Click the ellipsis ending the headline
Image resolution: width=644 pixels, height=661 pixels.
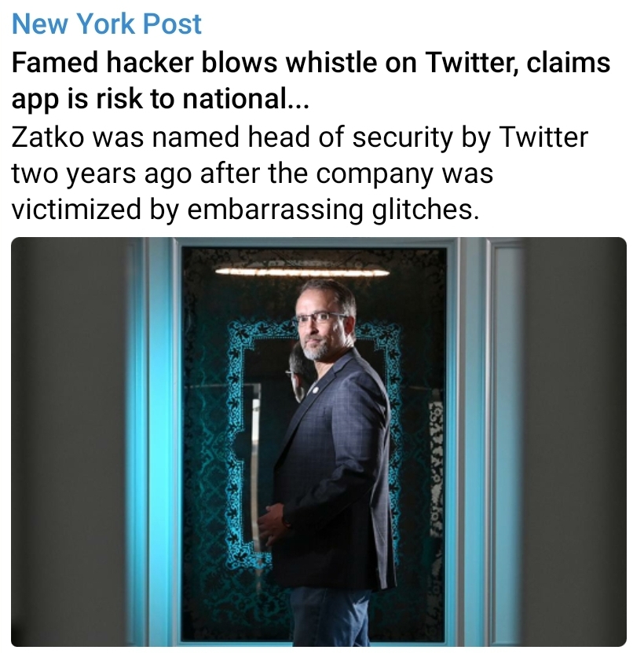[298, 101]
